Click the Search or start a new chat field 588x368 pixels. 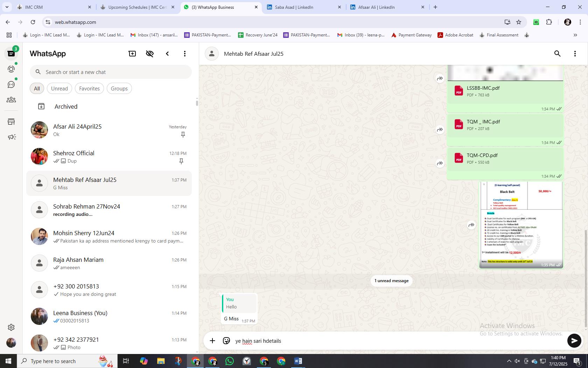tap(111, 72)
